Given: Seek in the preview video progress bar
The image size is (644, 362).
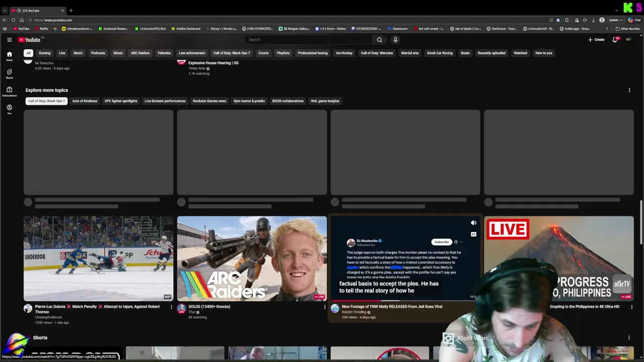Looking at the screenshot, I should (405, 301).
